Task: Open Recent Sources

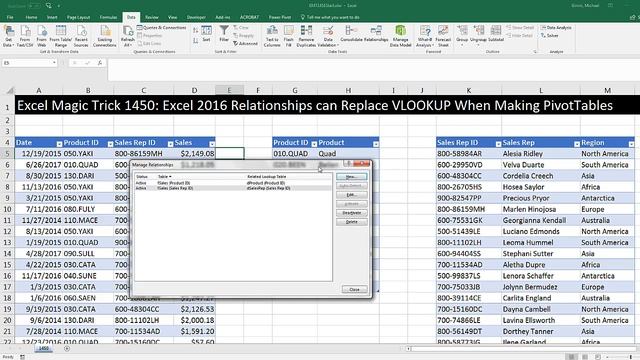Action: tap(81, 36)
